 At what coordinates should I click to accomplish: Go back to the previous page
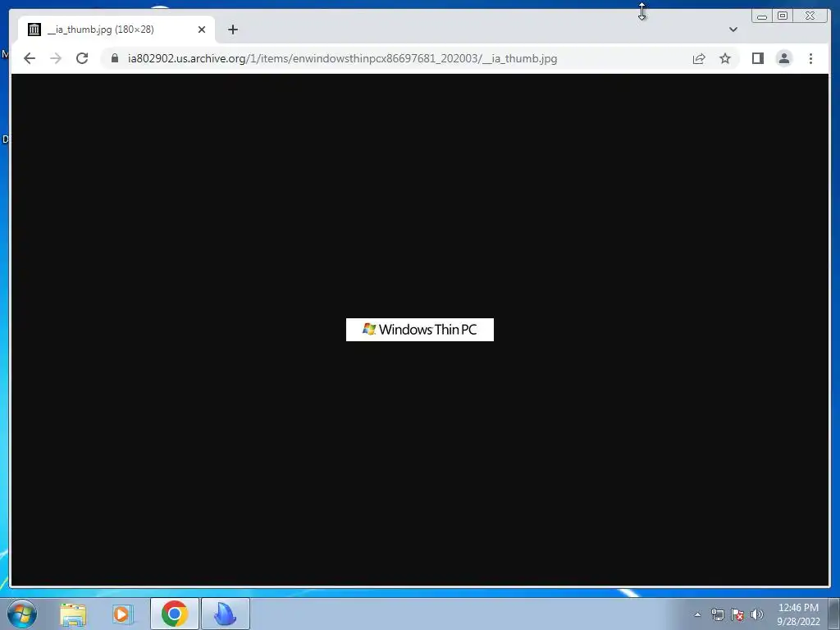pyautogui.click(x=30, y=58)
